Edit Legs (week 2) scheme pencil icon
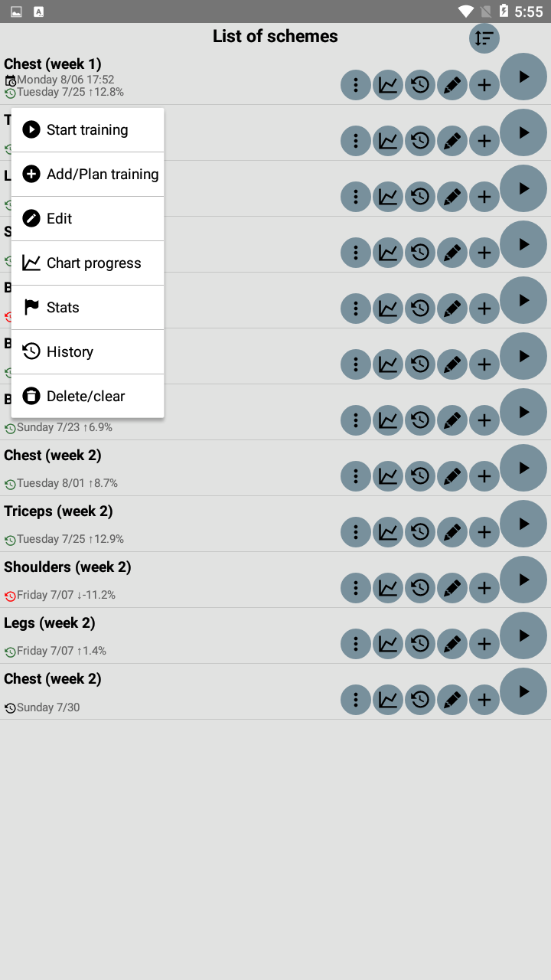The image size is (551, 980). pos(452,643)
